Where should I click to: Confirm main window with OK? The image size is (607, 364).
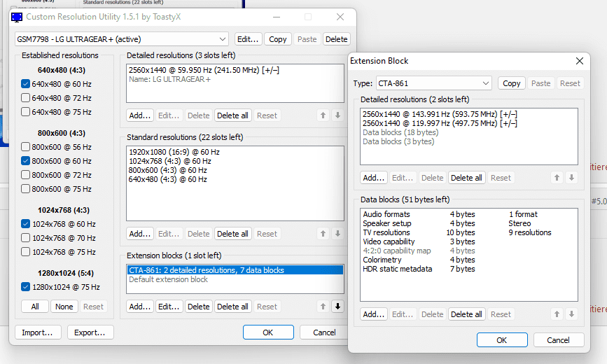pos(268,332)
